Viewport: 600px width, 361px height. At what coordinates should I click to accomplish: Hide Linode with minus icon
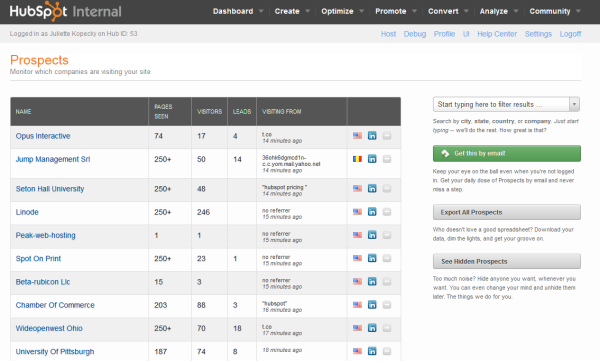click(x=387, y=212)
